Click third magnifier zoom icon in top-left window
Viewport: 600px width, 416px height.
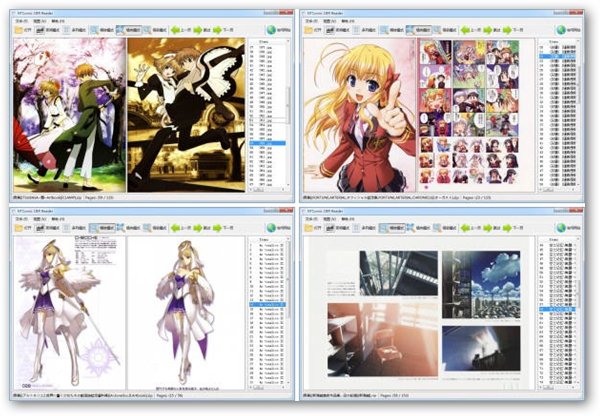click(147, 30)
